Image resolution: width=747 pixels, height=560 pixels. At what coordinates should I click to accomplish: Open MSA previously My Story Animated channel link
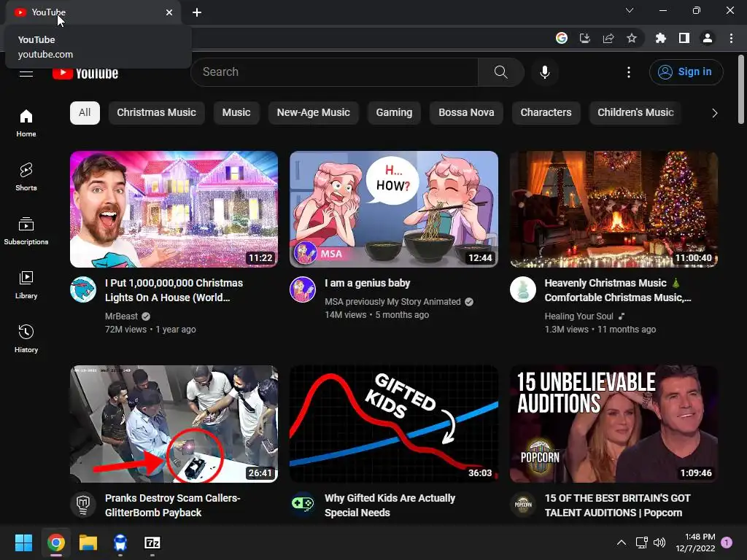coord(392,302)
